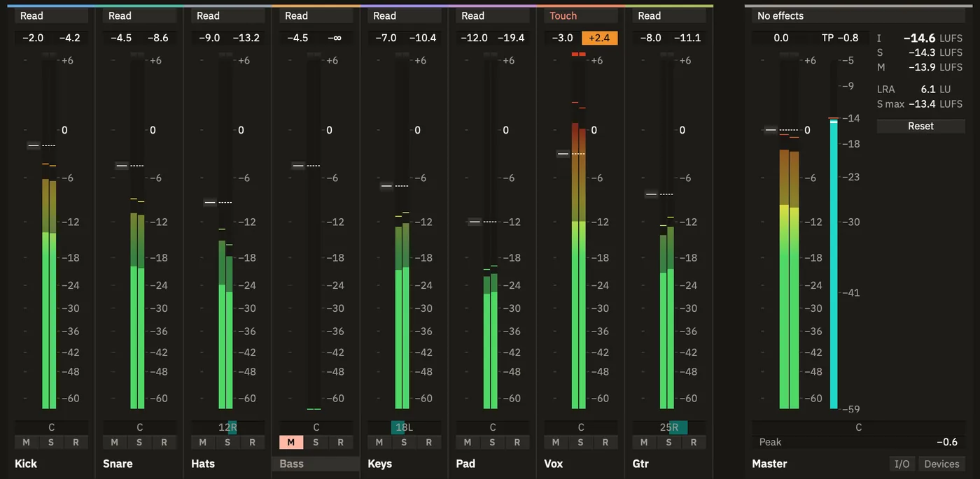Screen dimensions: 980x479
Task: Click the Kick pan control
Action: (51, 427)
